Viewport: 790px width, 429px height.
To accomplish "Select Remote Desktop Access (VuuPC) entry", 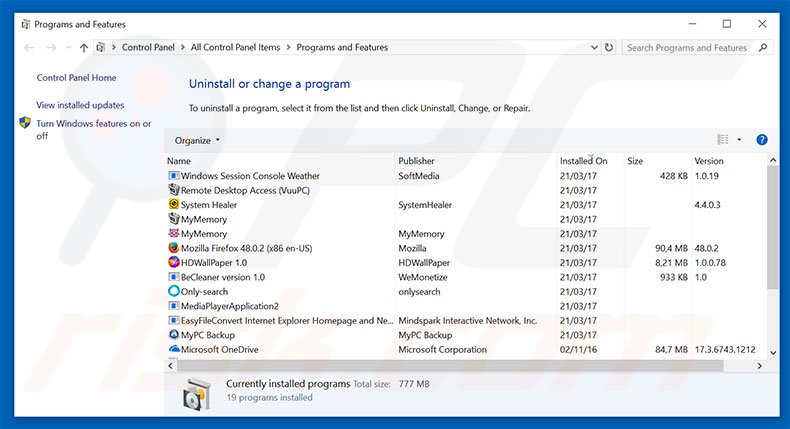I will pyautogui.click(x=245, y=190).
